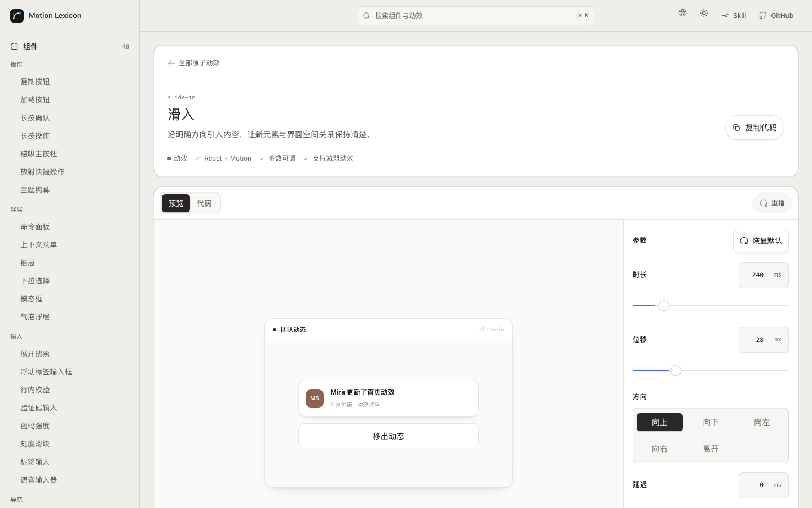812x508 pixels.
Task: Click the search magnifier icon
Action: tap(367, 16)
